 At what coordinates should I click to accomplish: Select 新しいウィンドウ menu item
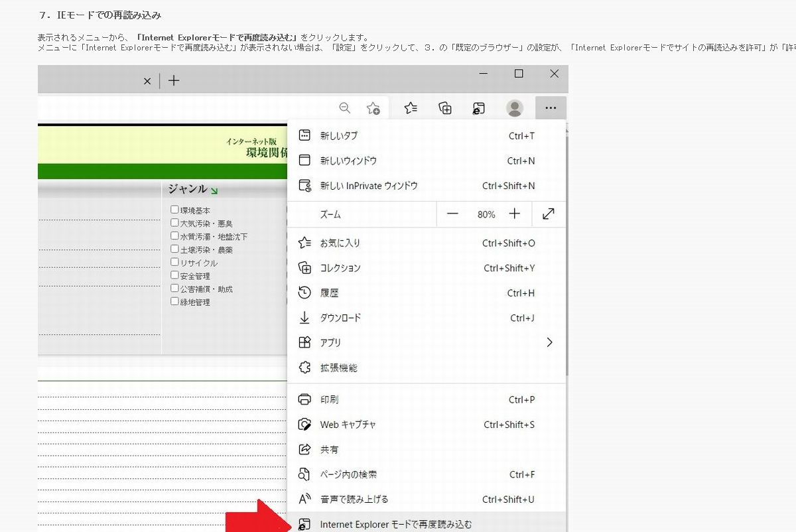(x=427, y=161)
